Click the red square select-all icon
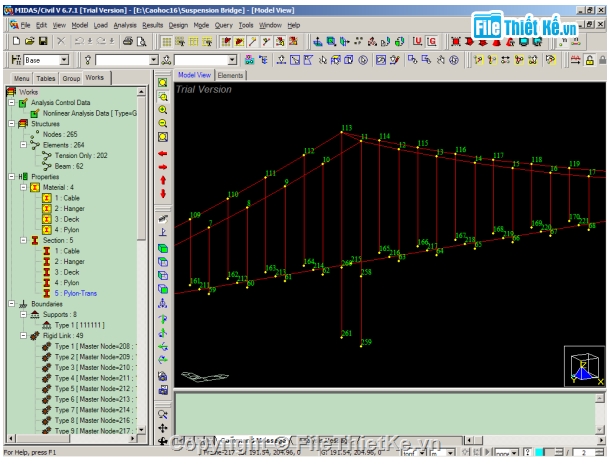Viewport: 610px width, 467px height. (456, 41)
